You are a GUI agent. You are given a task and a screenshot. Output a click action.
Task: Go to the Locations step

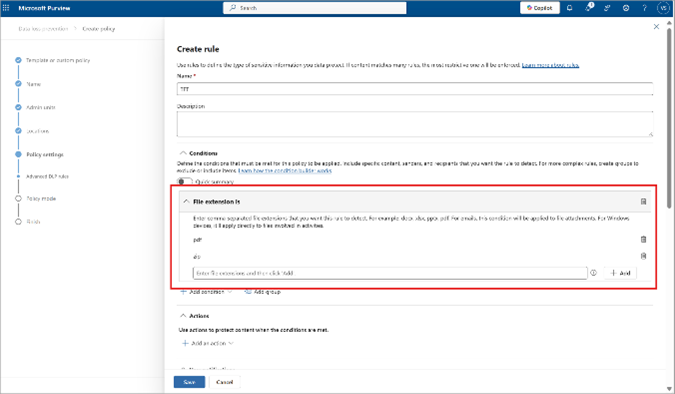(x=38, y=131)
